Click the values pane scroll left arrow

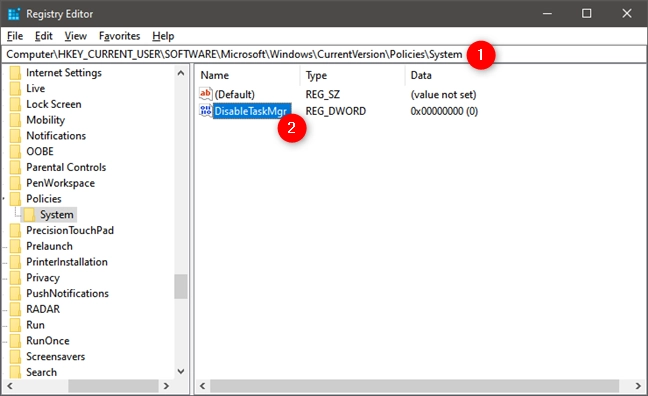tap(202, 386)
